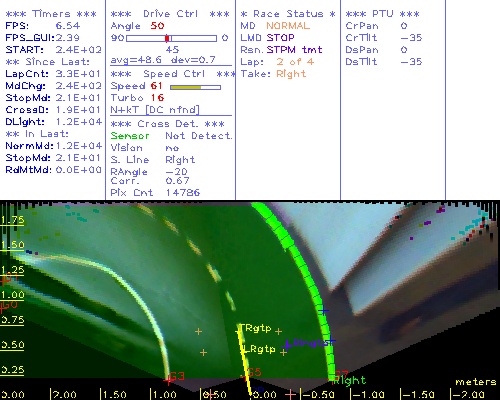Click the Lap 2 of 4 readout
This screenshot has height=400, width=500.
(295, 62)
